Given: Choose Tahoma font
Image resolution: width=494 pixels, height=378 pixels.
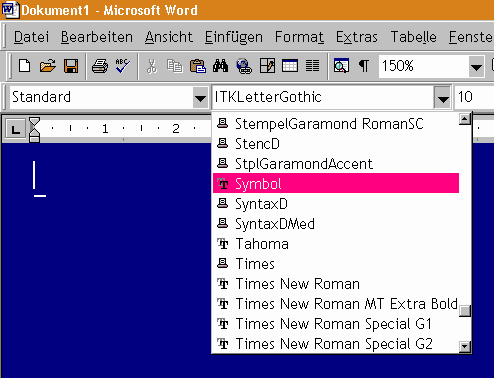Looking at the screenshot, I should tap(336, 244).
